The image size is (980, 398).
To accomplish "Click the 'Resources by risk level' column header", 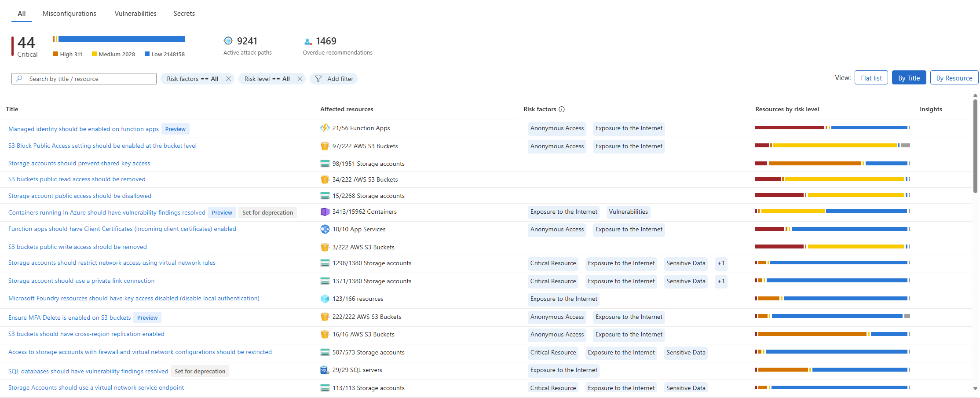I will click(787, 110).
